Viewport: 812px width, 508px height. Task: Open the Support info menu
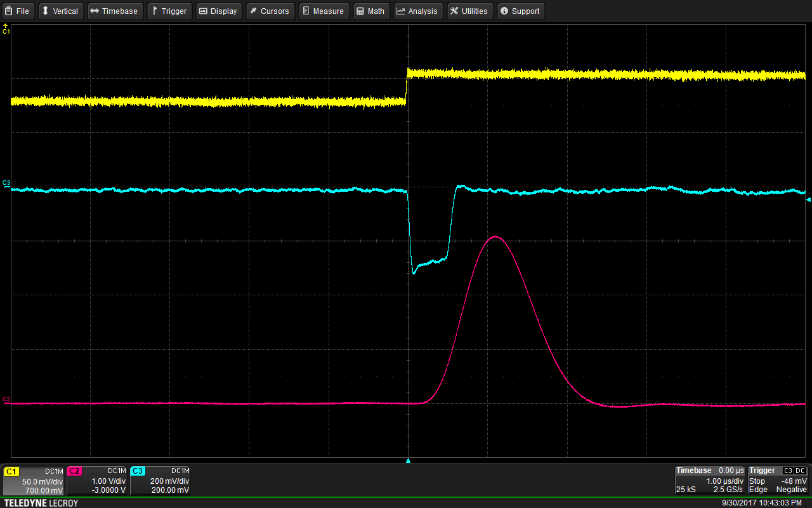point(520,11)
